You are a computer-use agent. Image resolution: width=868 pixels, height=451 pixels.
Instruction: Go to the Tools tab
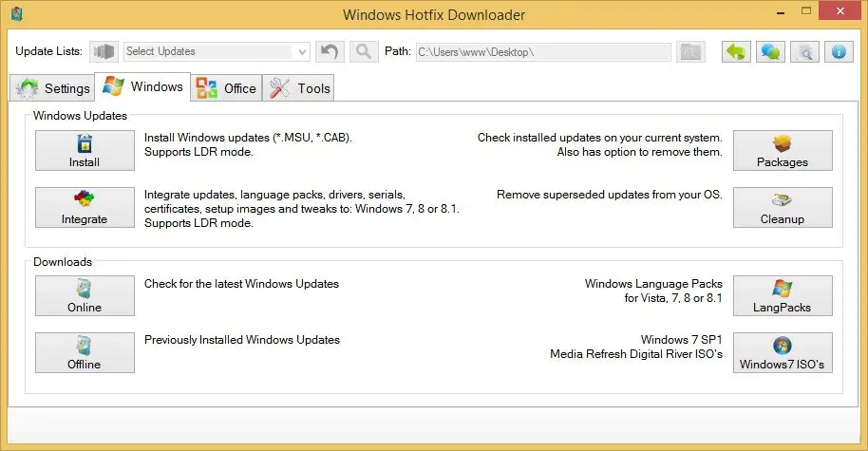tap(298, 88)
